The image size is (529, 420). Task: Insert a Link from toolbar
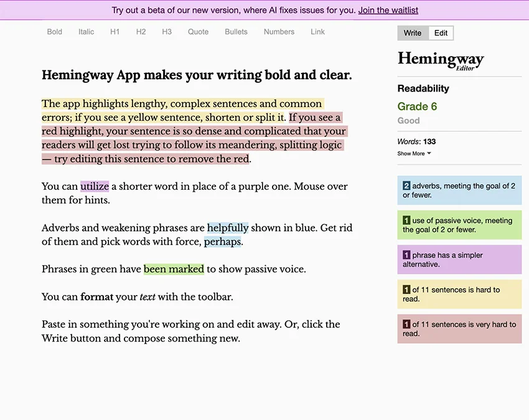(x=317, y=32)
